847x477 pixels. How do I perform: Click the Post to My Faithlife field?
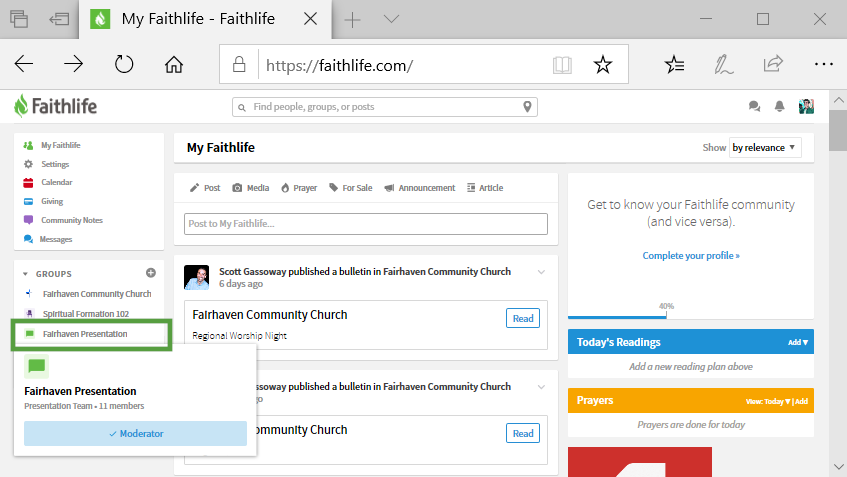pyautogui.click(x=366, y=223)
